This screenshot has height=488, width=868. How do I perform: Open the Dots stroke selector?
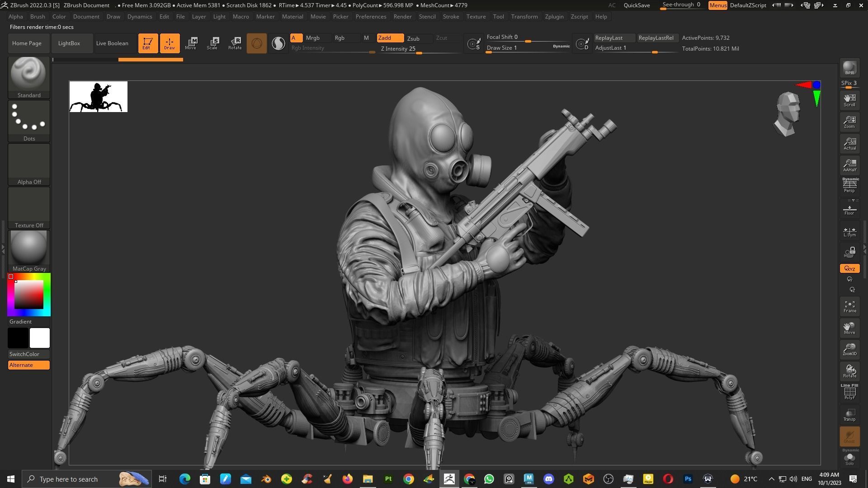[29, 121]
